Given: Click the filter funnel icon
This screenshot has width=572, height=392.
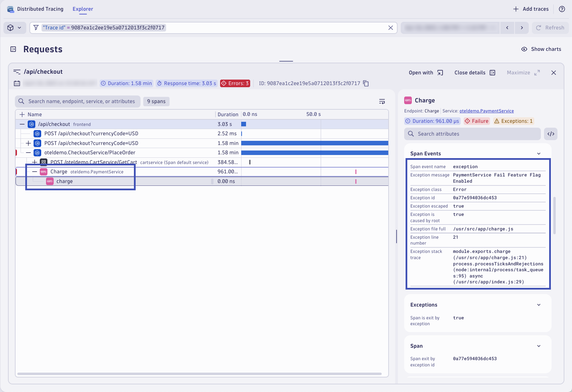Looking at the screenshot, I should click(x=36, y=28).
